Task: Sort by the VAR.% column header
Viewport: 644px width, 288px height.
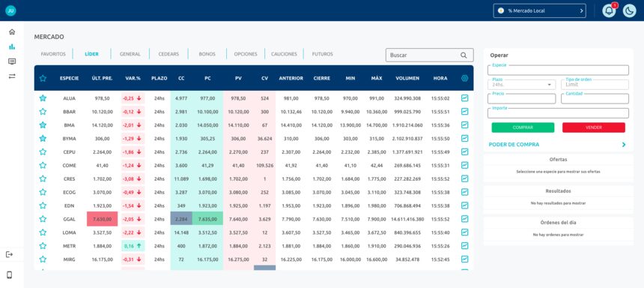Action: tap(133, 78)
